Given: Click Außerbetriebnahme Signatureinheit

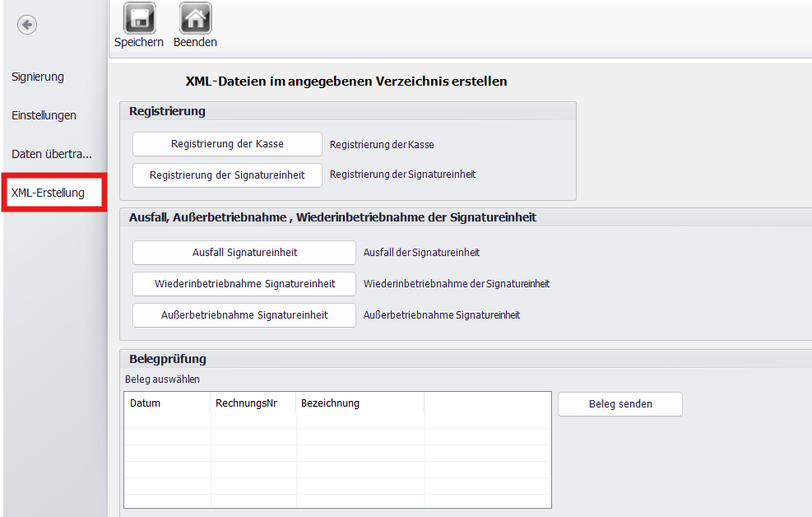Looking at the screenshot, I should click(244, 314).
